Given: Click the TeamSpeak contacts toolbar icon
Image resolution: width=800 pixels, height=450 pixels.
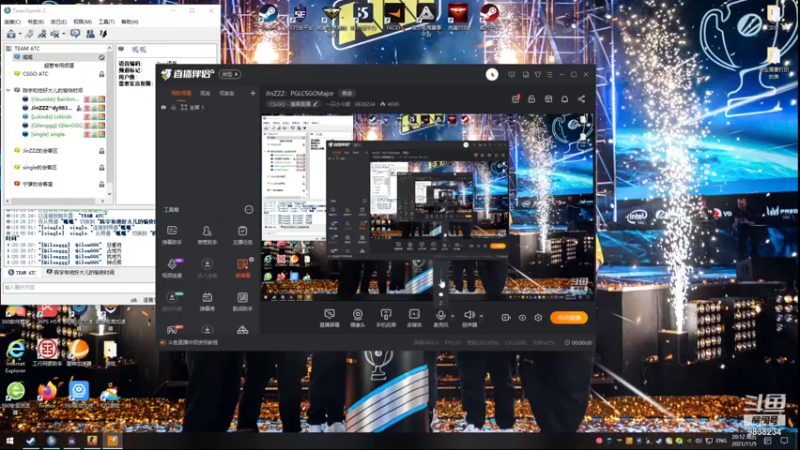Looking at the screenshot, I should [x=90, y=34].
